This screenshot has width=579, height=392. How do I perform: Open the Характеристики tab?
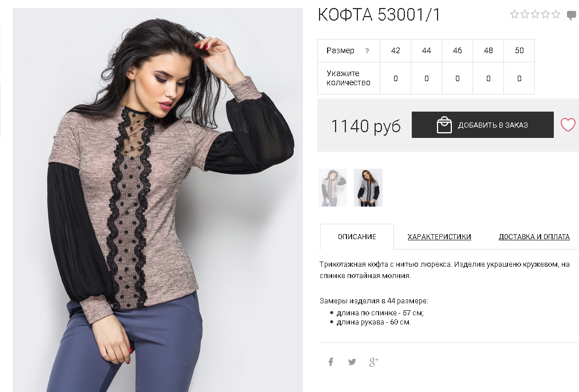click(439, 236)
